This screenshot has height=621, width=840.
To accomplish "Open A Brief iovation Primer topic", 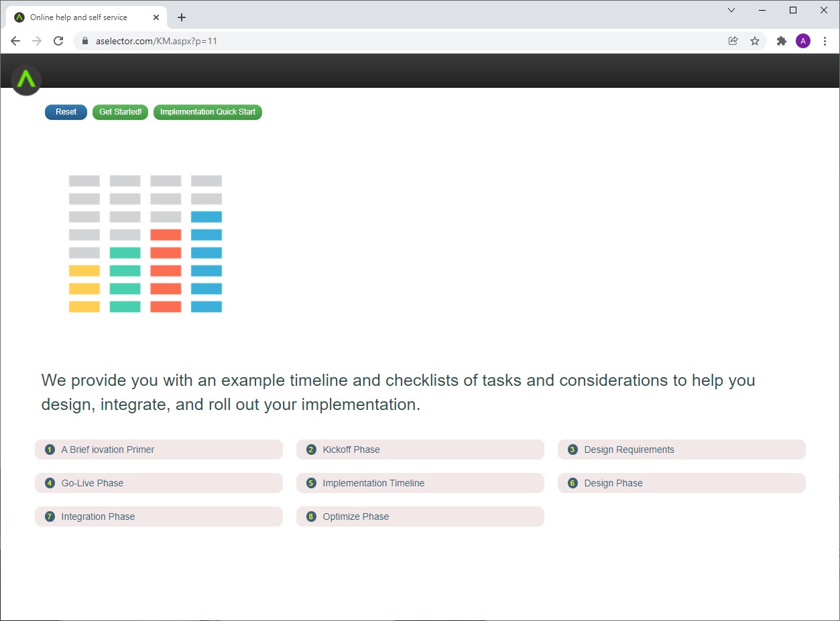I will (x=159, y=450).
